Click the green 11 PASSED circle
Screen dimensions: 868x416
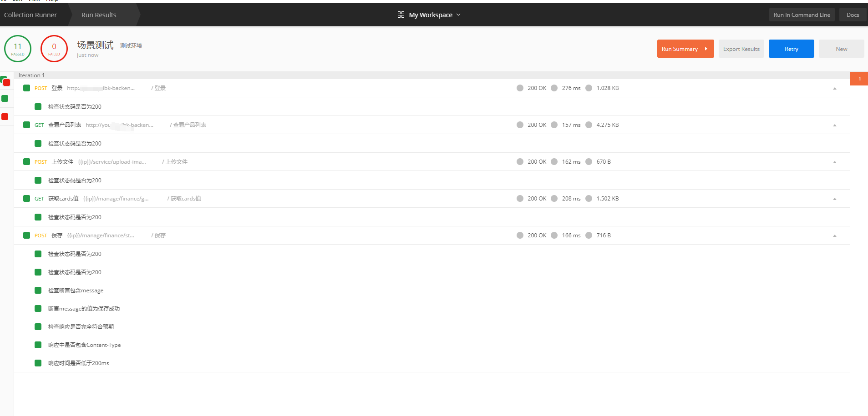(x=18, y=48)
